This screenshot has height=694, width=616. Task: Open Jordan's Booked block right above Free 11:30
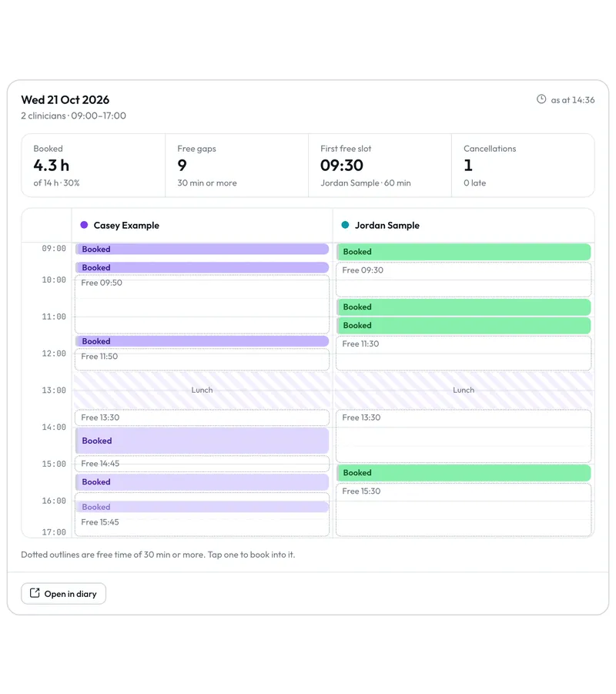tap(464, 325)
